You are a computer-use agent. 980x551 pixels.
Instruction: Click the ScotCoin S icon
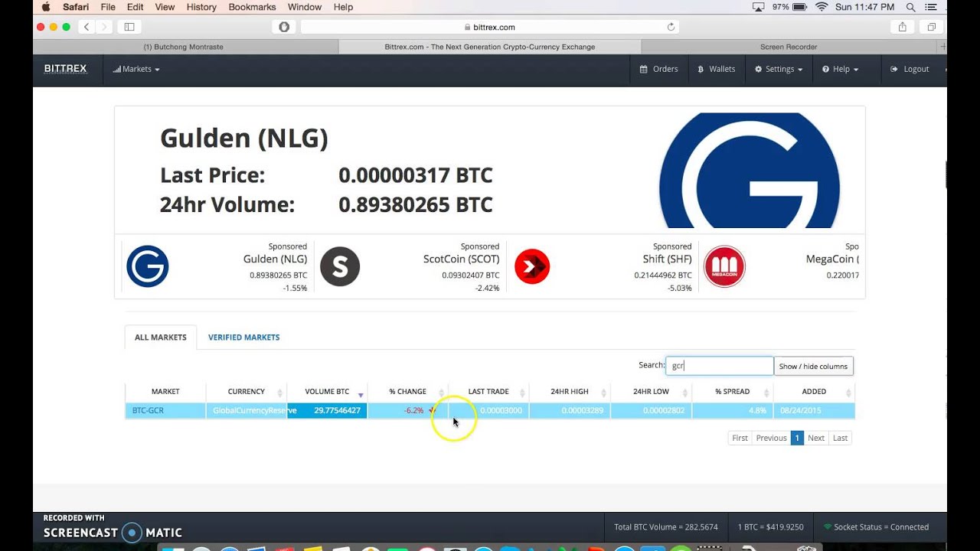tap(340, 266)
